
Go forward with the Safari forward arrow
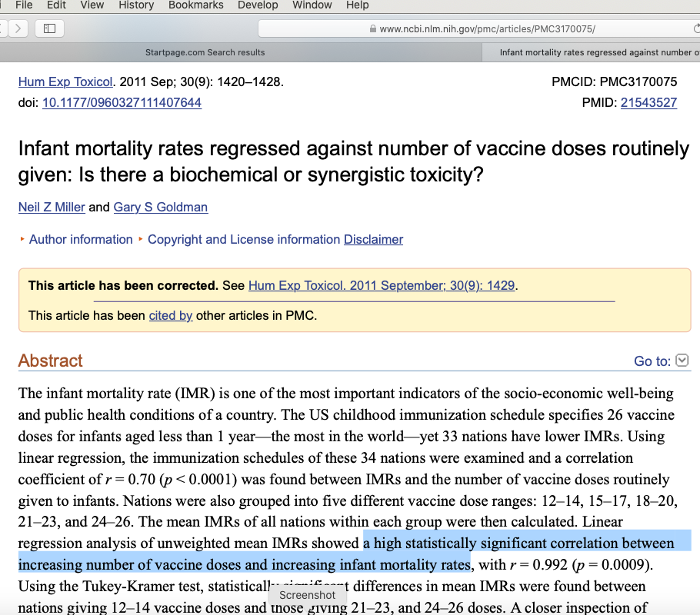18,28
